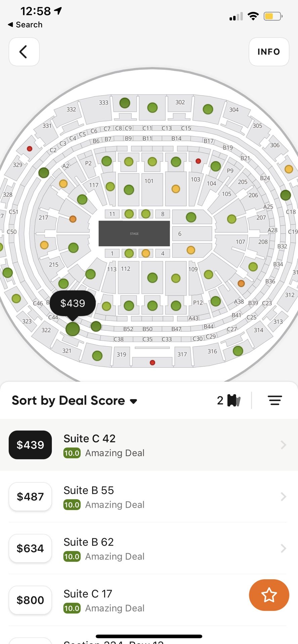
Task: Select the $487 price tag for Suite B 55
Action: coord(30,496)
